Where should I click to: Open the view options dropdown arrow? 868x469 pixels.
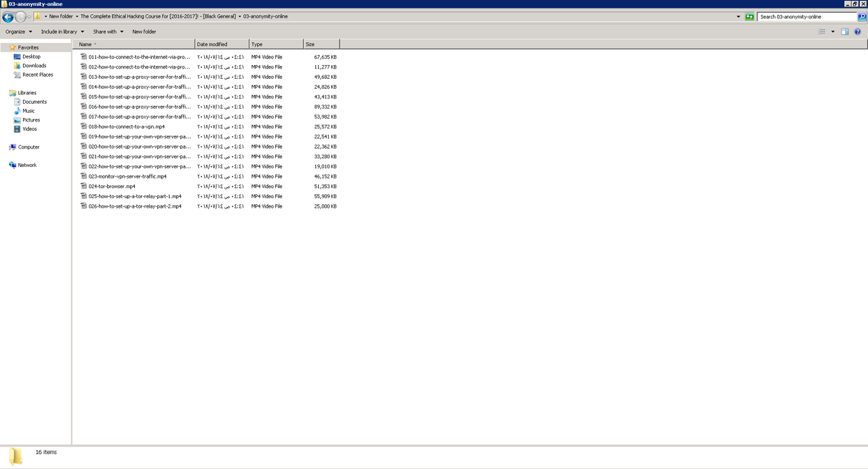tap(833, 32)
